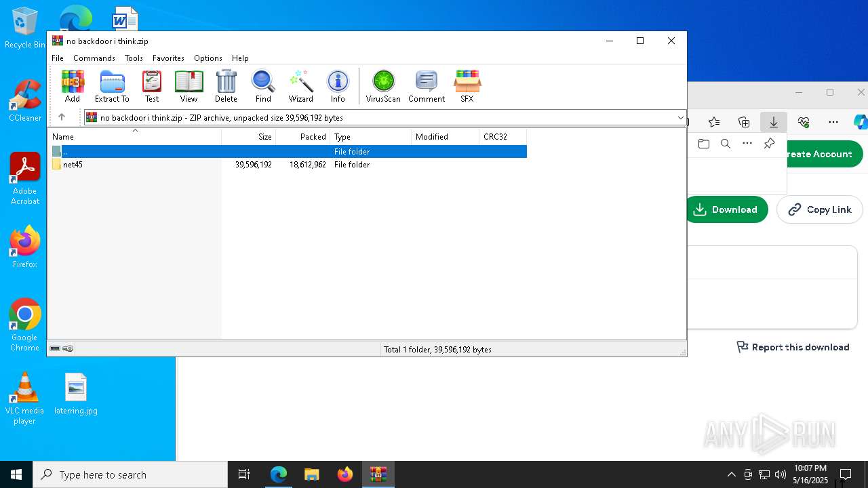Switch to Firefox on the taskbar
This screenshot has width=868, height=488.
pyautogui.click(x=344, y=474)
